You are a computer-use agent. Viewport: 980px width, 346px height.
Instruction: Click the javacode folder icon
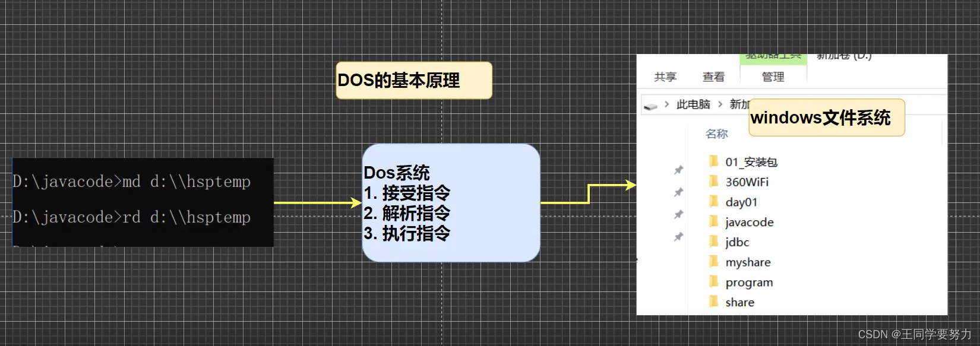714,221
